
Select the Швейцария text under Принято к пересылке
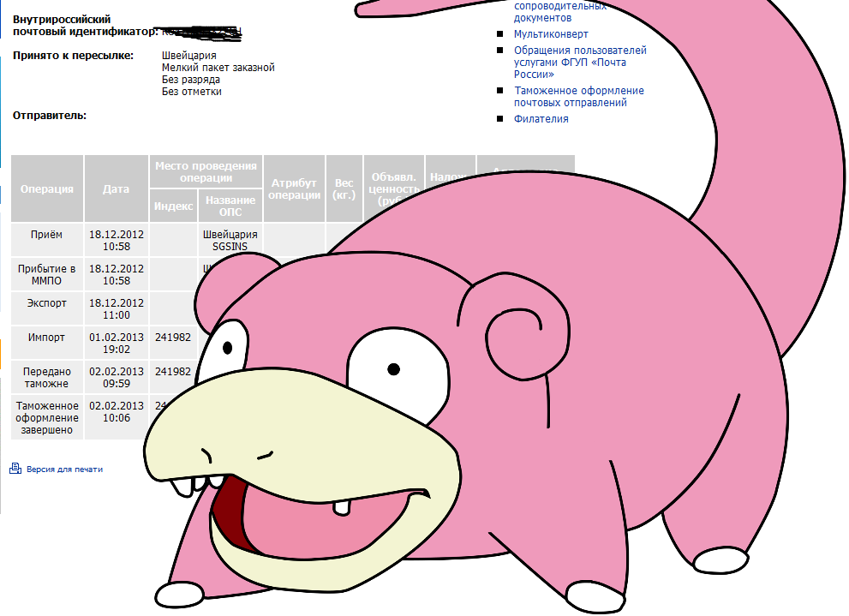tap(189, 56)
